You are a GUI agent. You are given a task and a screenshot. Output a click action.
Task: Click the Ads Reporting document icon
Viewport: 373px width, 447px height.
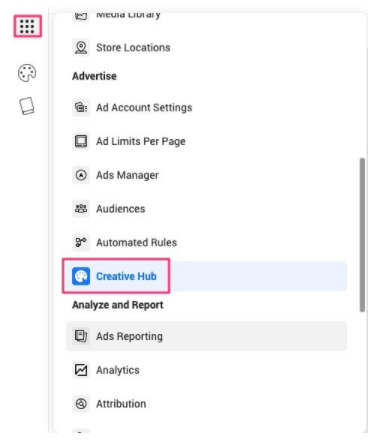[81, 336]
